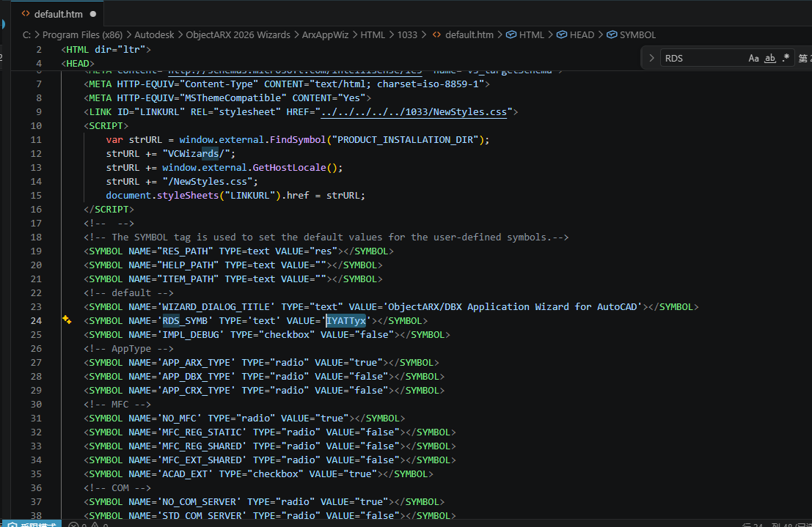Select the ObjectARX 2026 Wizards breadcrumb
812x527 pixels.
coord(238,34)
